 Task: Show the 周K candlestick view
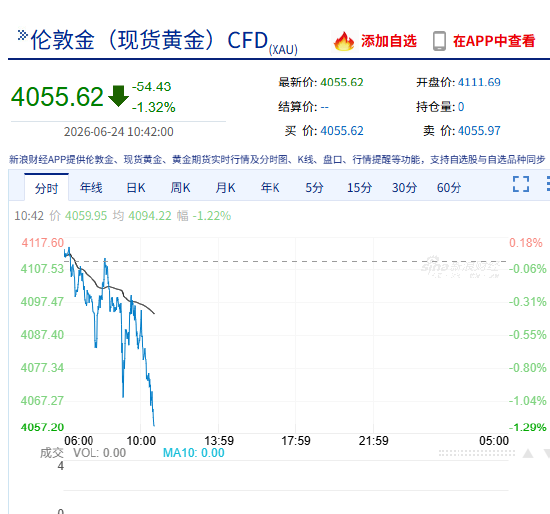click(x=180, y=188)
